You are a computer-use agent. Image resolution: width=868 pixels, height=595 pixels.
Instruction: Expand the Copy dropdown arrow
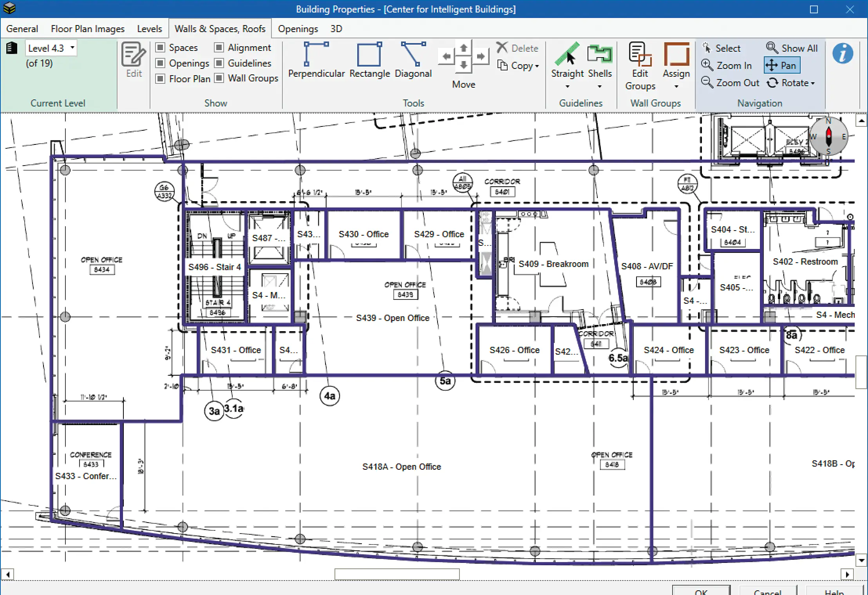pos(537,66)
